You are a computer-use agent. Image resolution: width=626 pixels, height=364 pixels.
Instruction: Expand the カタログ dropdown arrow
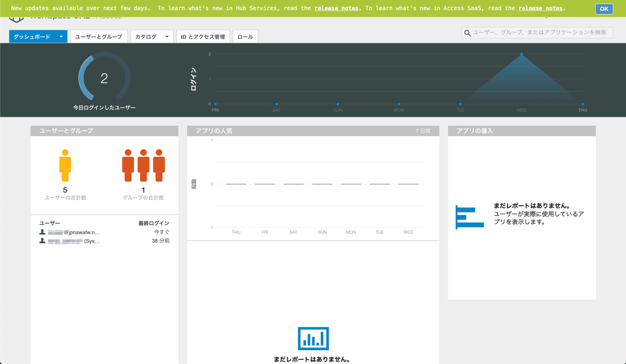coord(167,37)
